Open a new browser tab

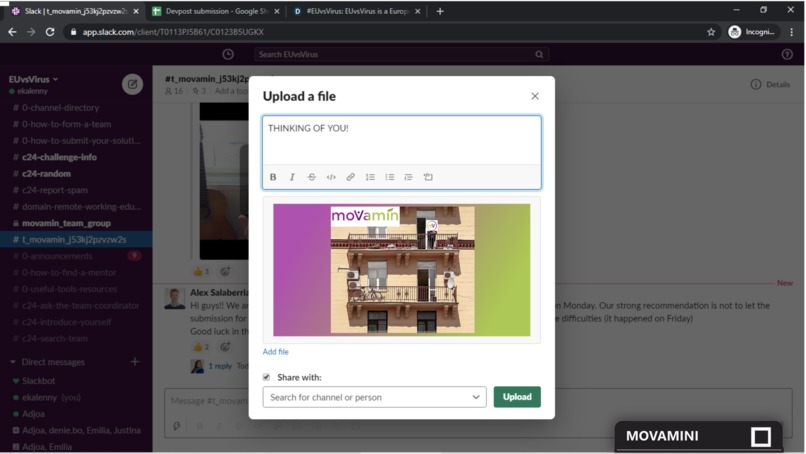(439, 11)
